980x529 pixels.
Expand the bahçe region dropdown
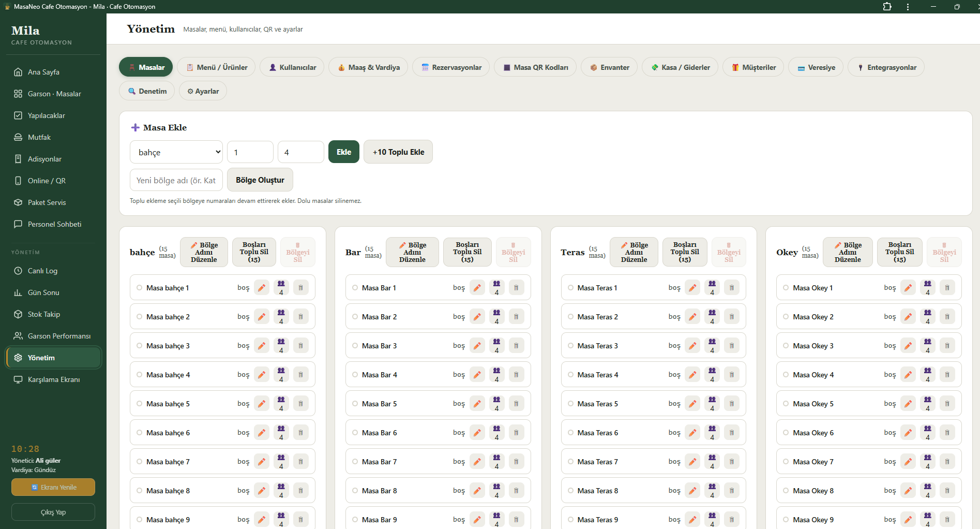tap(176, 152)
